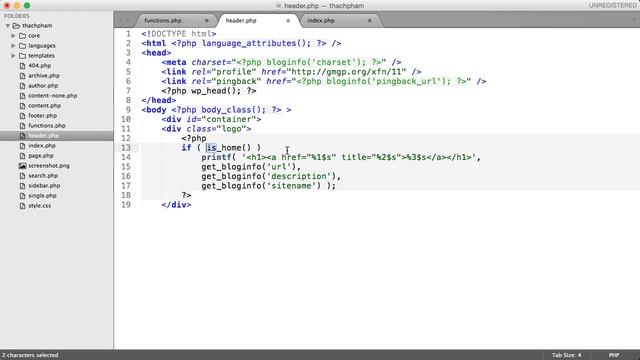Expand the languages folder arrow
The height and width of the screenshot is (360, 640).
click(13, 46)
